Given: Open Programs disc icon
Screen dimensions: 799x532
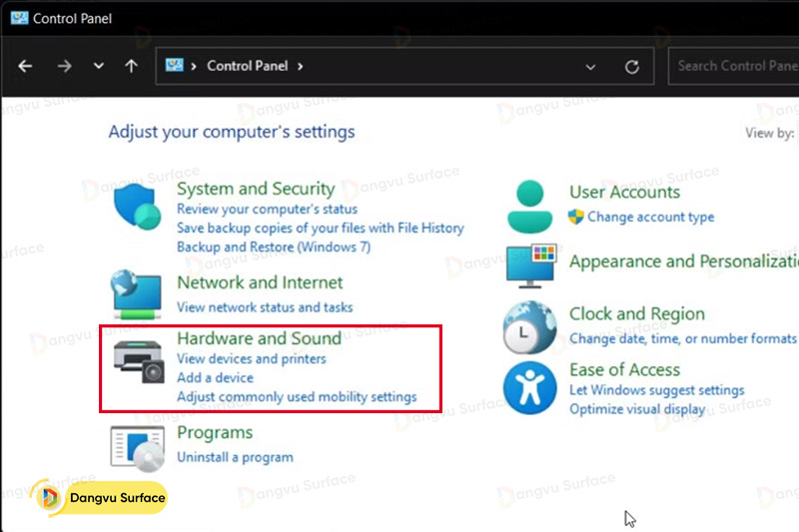Looking at the screenshot, I should tap(138, 449).
